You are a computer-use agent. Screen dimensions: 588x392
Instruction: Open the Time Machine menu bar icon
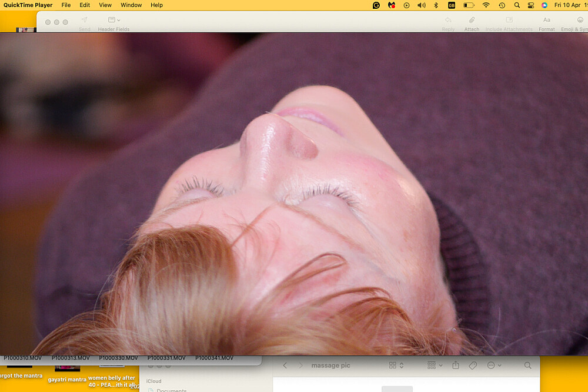pyautogui.click(x=502, y=5)
